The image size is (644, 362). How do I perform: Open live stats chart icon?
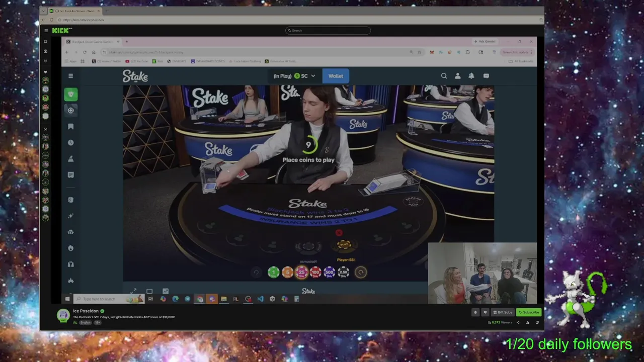click(166, 291)
